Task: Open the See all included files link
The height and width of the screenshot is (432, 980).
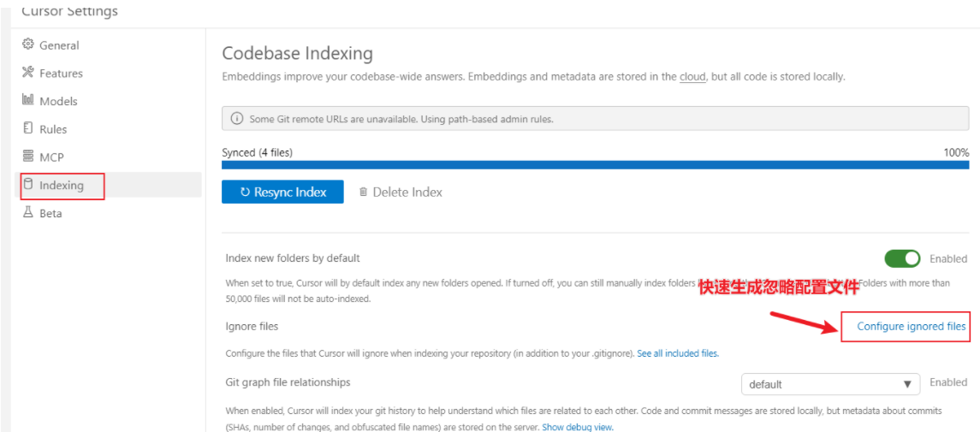Action: (x=678, y=353)
